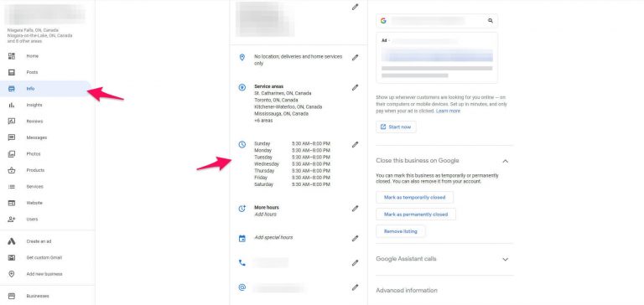Screen dimensions: 644x305
Task: Expand Google Assistant calls section
Action: click(x=505, y=260)
